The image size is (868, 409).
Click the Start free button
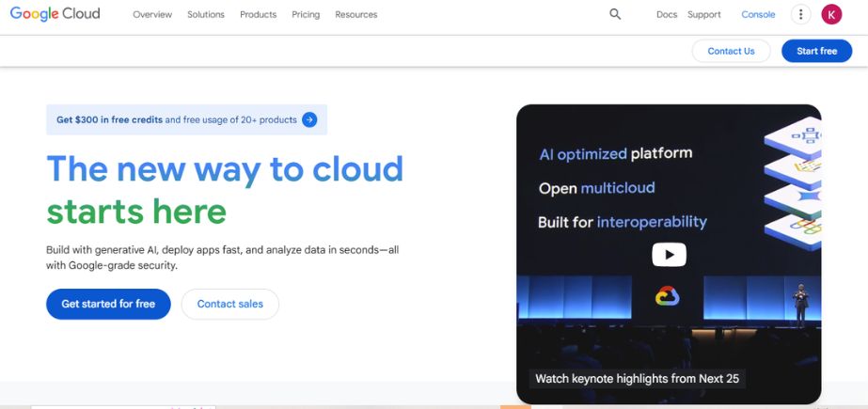pos(816,51)
